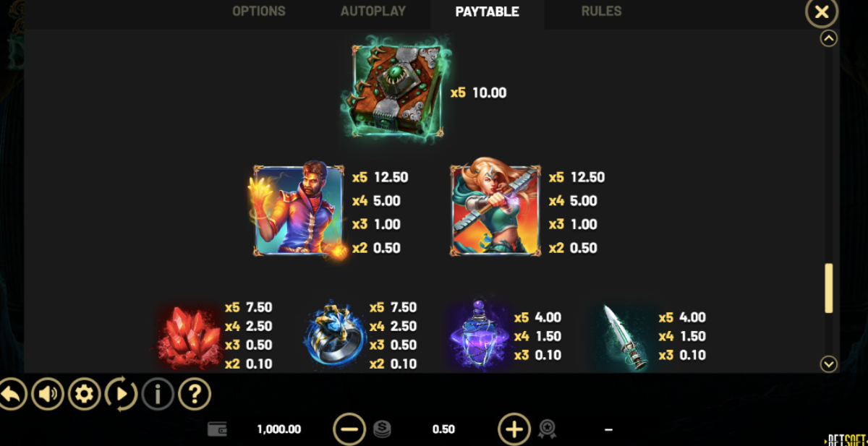This screenshot has width=868, height=446.
Task: Open help with the question mark icon
Action: pos(195,395)
